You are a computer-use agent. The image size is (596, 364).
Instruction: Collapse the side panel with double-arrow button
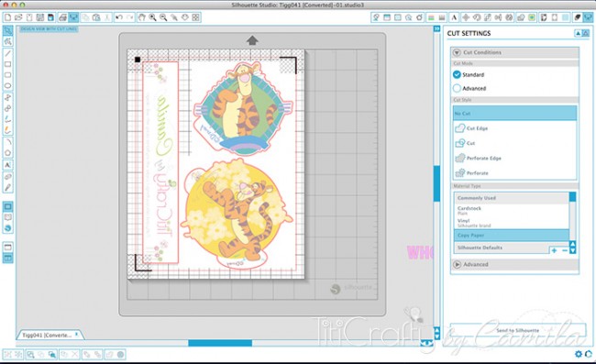(436, 28)
